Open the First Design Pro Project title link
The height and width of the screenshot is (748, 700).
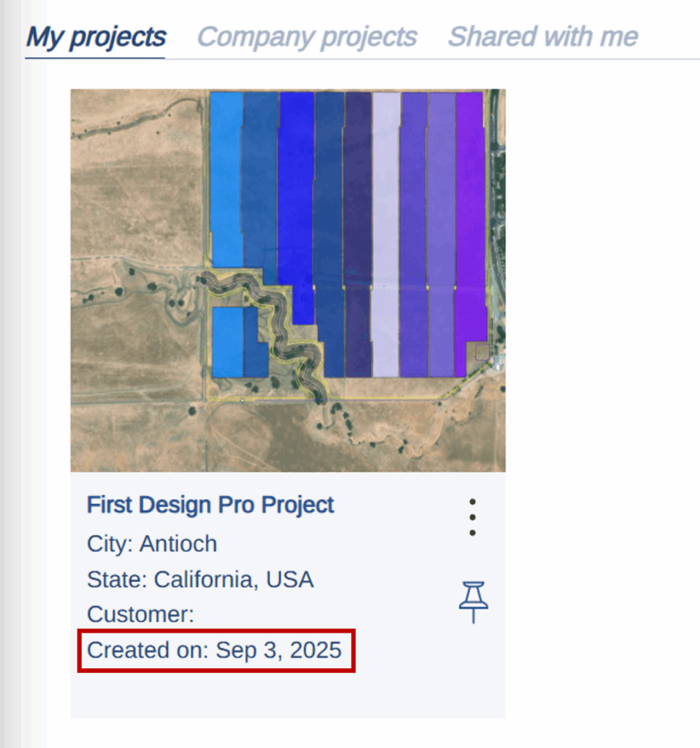pyautogui.click(x=210, y=505)
